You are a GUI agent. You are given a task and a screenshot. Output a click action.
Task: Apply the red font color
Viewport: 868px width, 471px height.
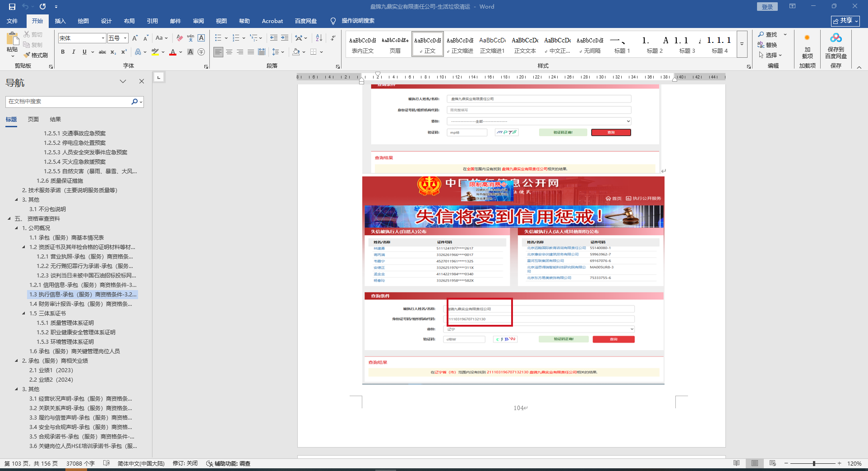click(173, 52)
